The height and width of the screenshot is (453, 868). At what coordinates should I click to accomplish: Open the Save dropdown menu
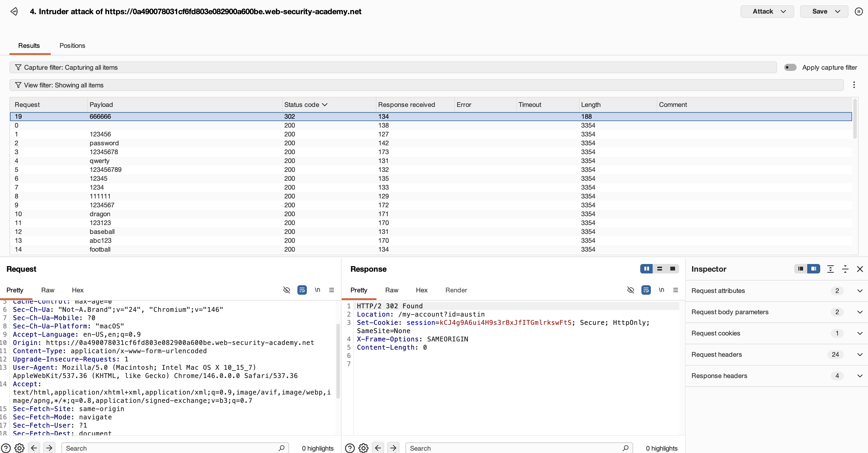pos(824,12)
